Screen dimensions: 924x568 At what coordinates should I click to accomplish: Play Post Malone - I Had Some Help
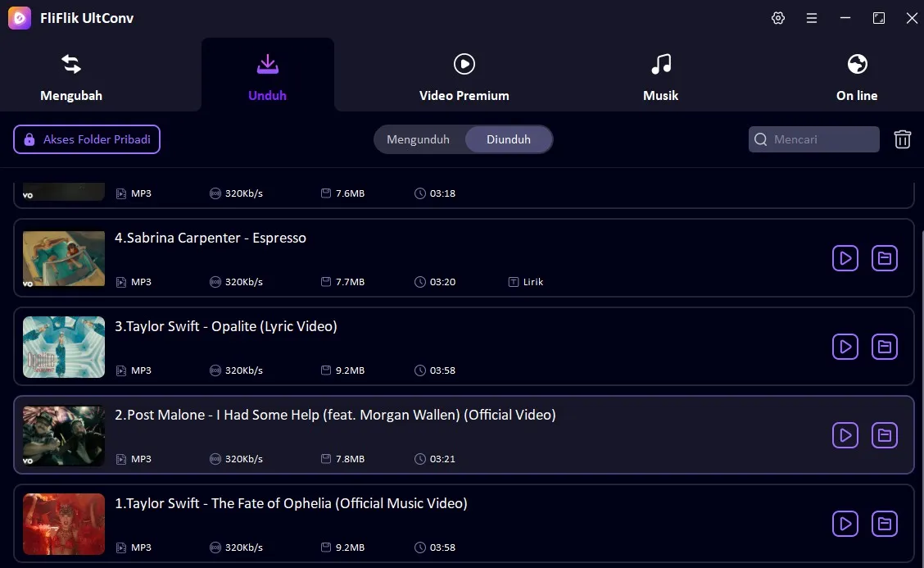tap(845, 435)
